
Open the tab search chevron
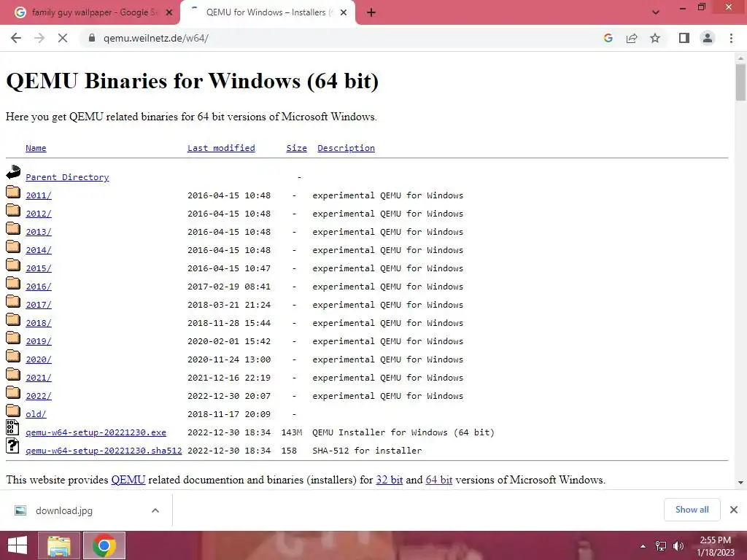[656, 13]
